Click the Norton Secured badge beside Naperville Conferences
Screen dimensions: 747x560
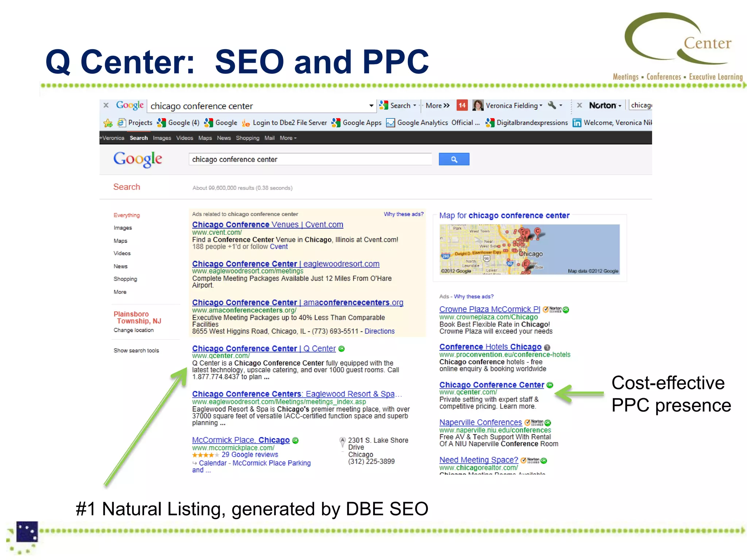click(534, 423)
